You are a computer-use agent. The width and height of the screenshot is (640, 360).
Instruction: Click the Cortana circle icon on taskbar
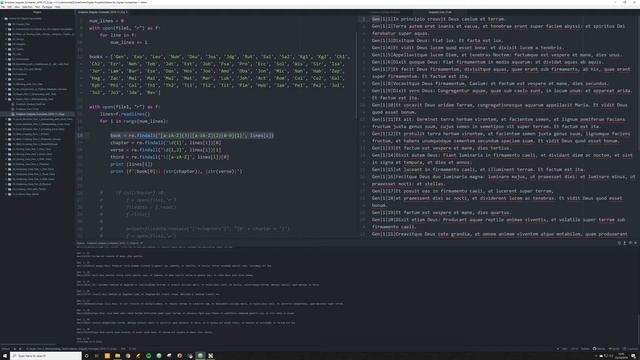[x=87, y=356]
